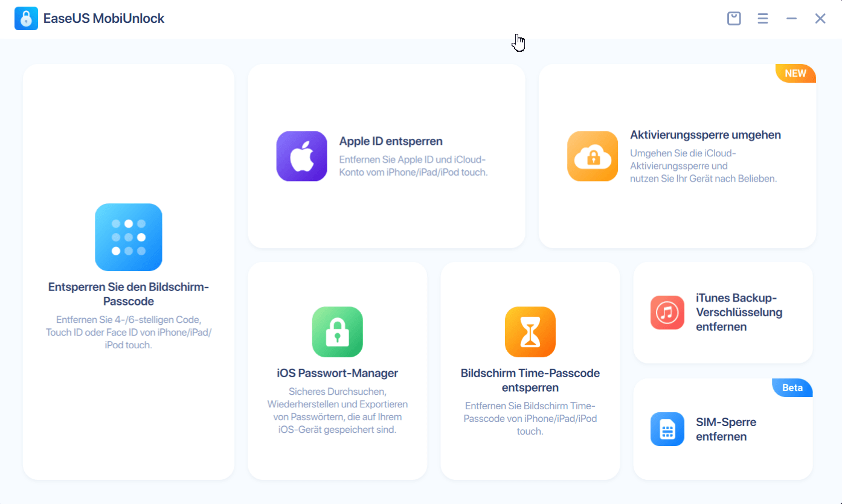The height and width of the screenshot is (504, 842).
Task: Click the 'EaseUS MobiUnlock' title text
Action: [104, 19]
